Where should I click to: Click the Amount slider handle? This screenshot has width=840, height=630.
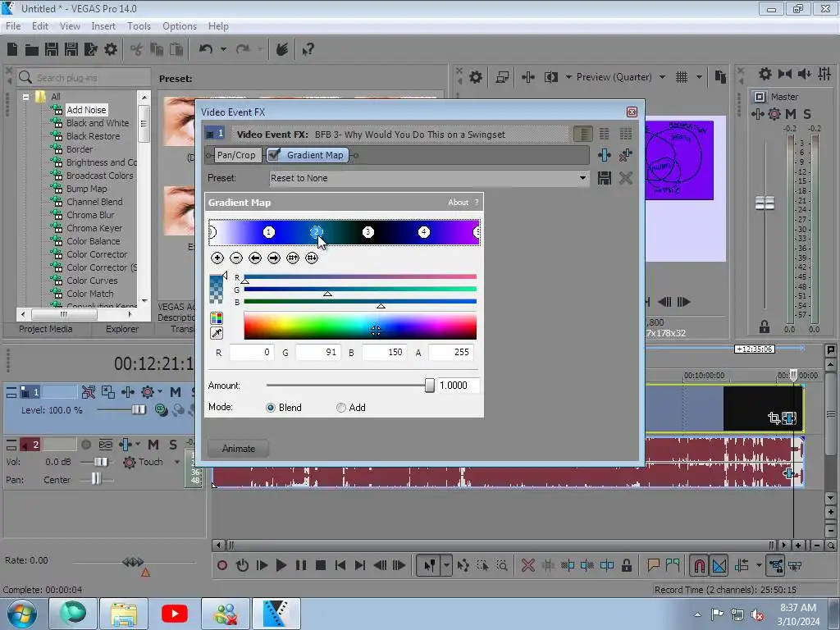coord(429,386)
